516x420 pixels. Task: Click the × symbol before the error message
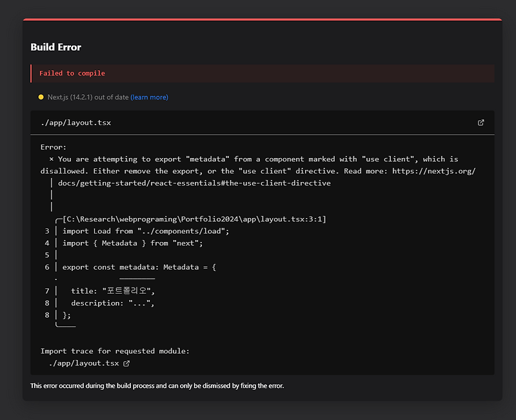point(52,159)
